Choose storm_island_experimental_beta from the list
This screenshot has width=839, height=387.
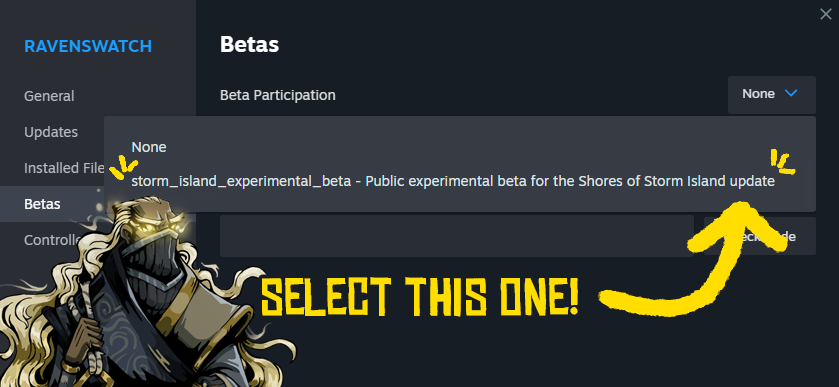pos(453,181)
